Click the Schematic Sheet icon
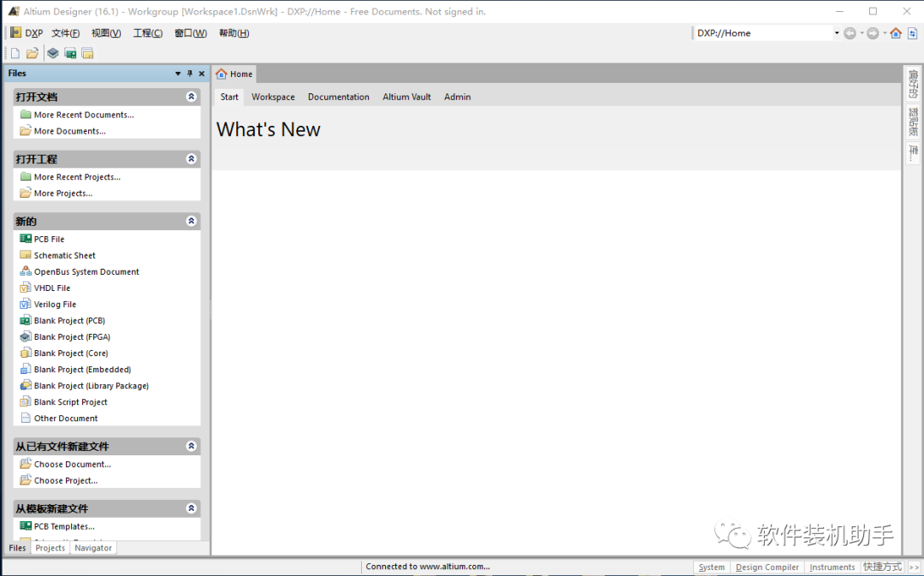Image resolution: width=924 pixels, height=576 pixels. (26, 255)
